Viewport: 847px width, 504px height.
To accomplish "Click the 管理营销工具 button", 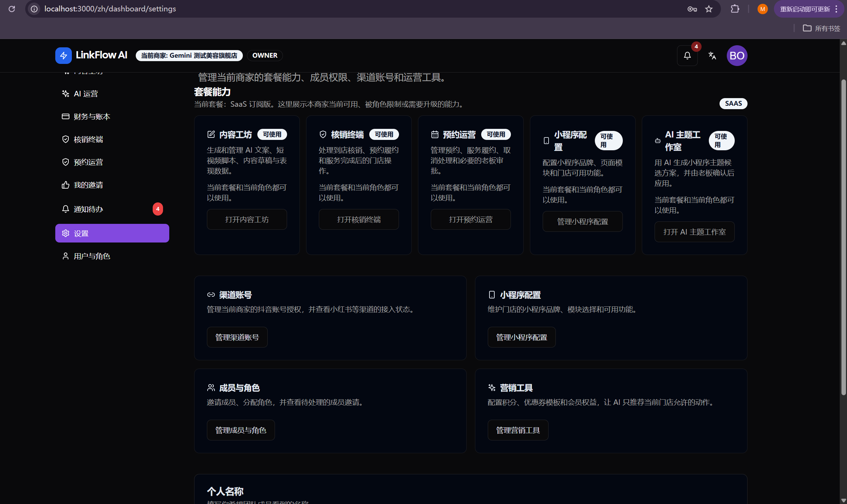I will pyautogui.click(x=518, y=430).
